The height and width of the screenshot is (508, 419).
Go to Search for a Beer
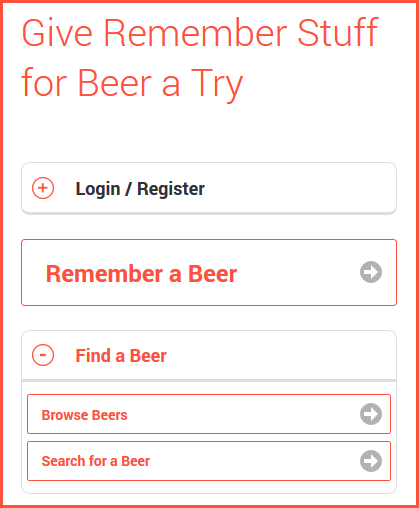click(209, 461)
